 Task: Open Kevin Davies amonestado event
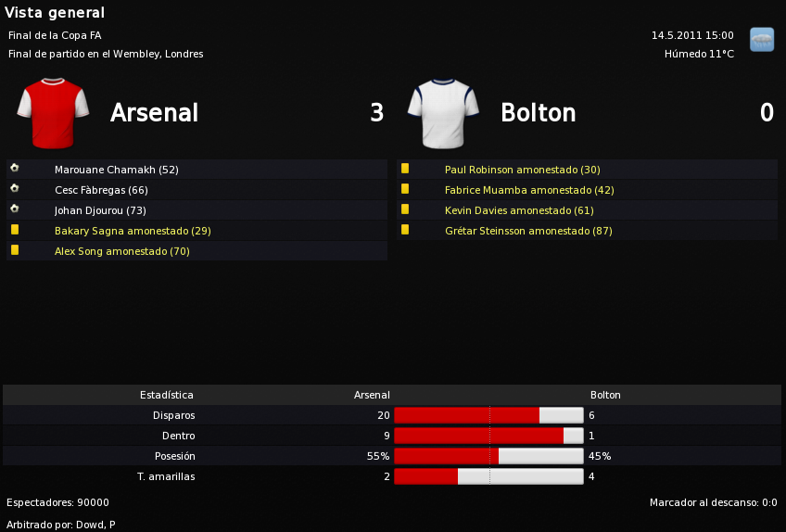click(x=519, y=210)
